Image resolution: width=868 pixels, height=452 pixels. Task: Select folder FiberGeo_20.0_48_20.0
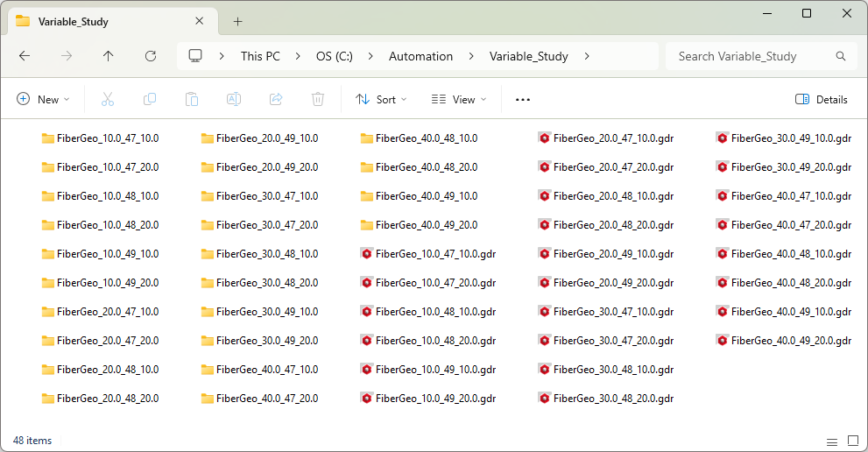[x=100, y=399]
